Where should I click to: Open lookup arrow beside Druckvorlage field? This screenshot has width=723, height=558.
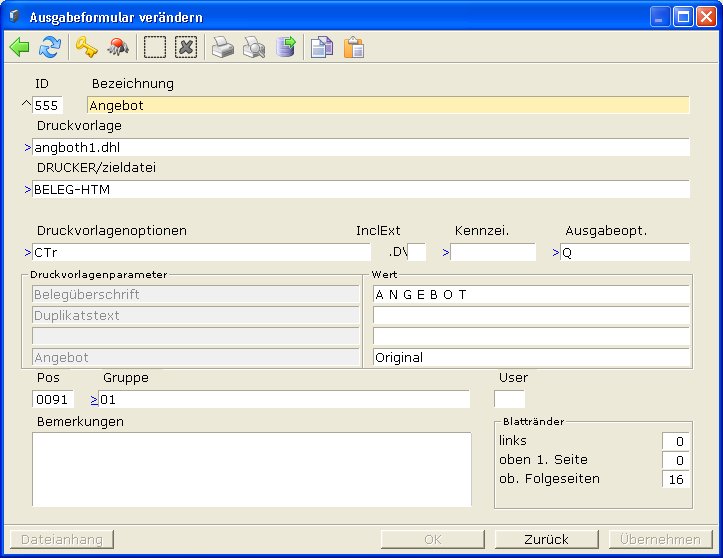(x=28, y=148)
